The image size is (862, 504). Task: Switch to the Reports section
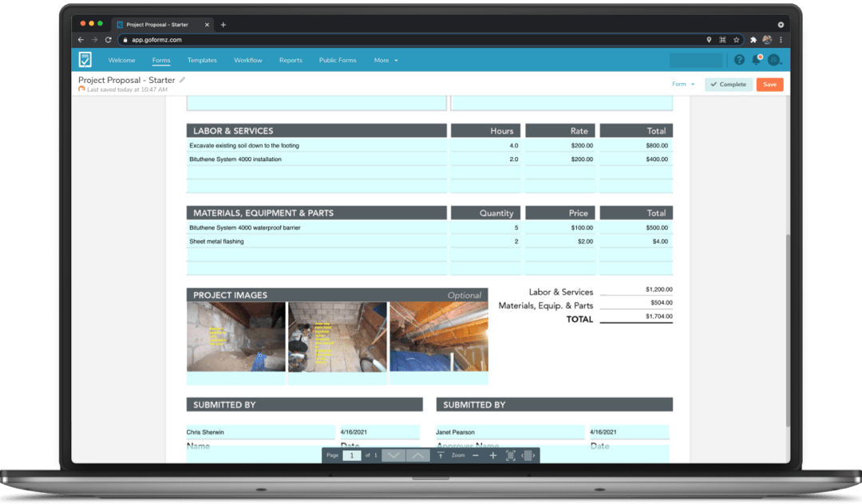[x=291, y=61]
